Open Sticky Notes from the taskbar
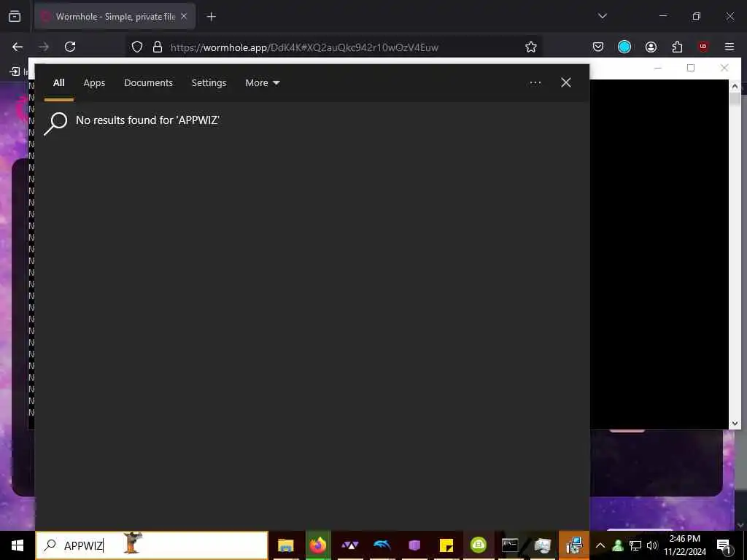This screenshot has width=747, height=560. tap(446, 545)
